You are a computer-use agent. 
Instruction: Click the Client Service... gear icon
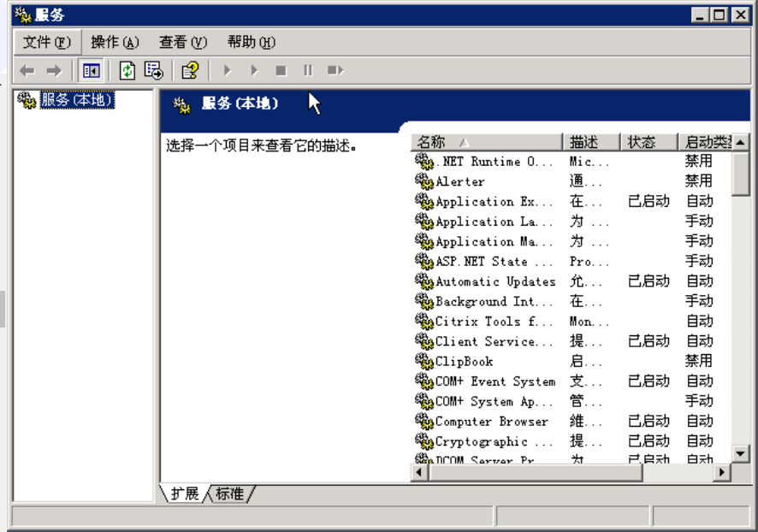point(424,341)
